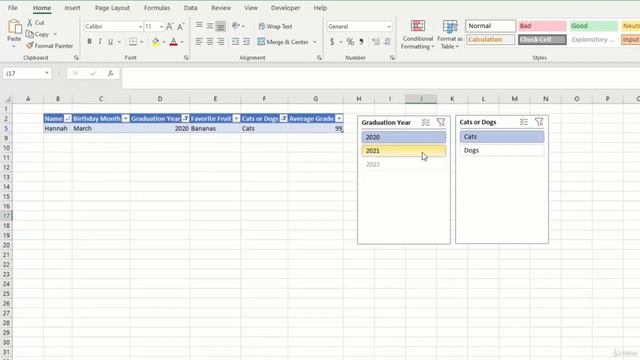Viewport: 640px width, 360px height.
Task: Decrease indent
Action: [x=236, y=42]
